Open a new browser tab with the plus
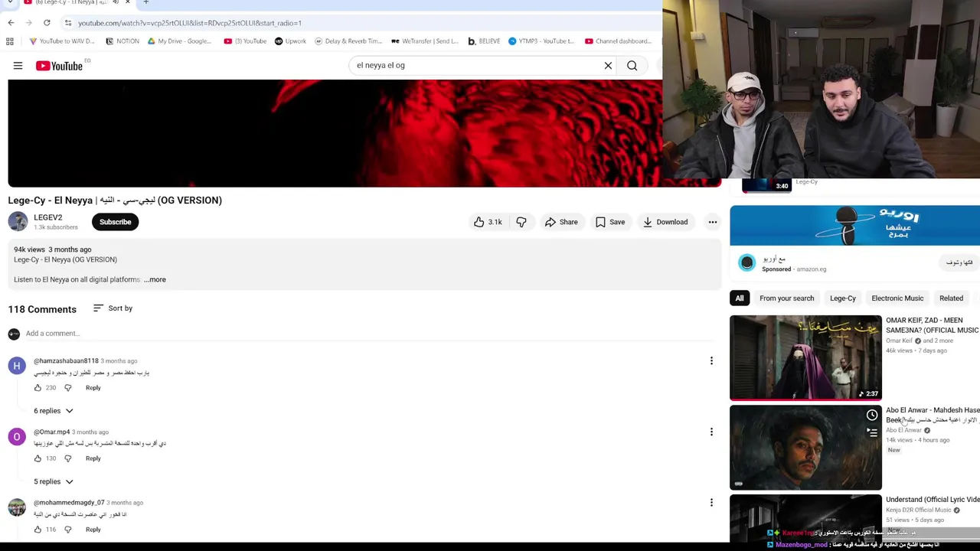This screenshot has width=980, height=551. tap(145, 2)
